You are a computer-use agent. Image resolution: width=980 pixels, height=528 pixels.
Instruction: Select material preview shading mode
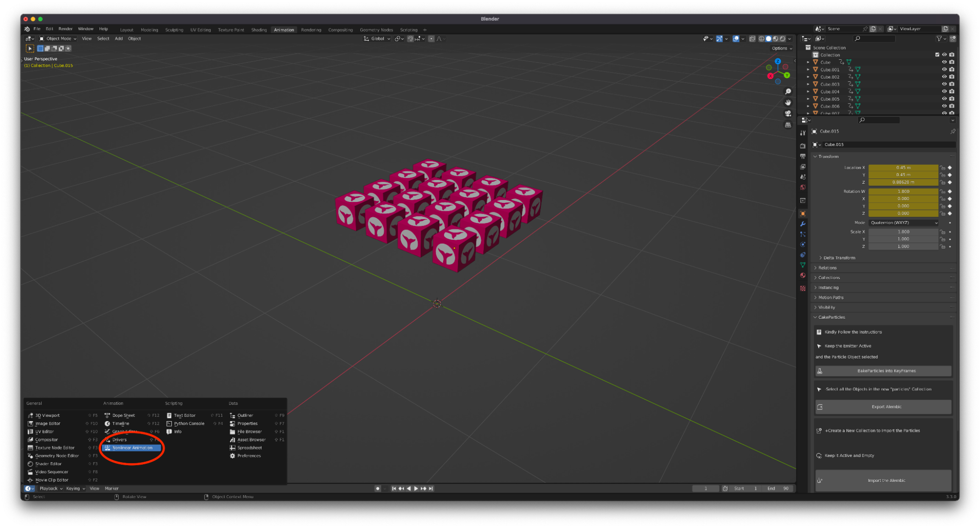coord(776,39)
